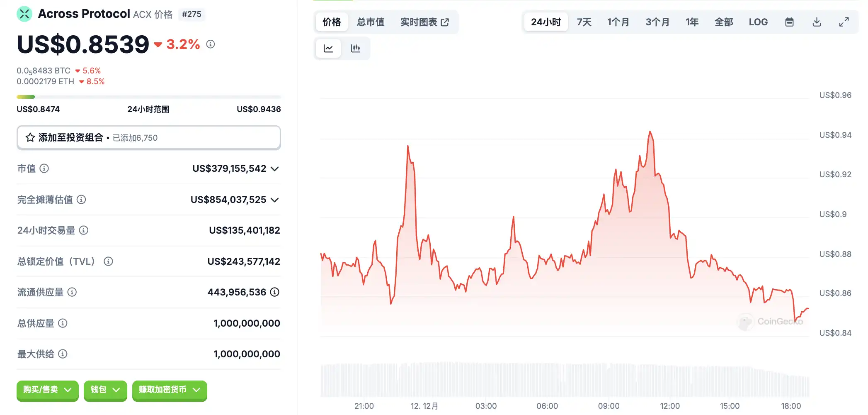Viewport: 868px width, 415px height.
Task: Open the 钱包 dropdown
Action: (x=105, y=390)
